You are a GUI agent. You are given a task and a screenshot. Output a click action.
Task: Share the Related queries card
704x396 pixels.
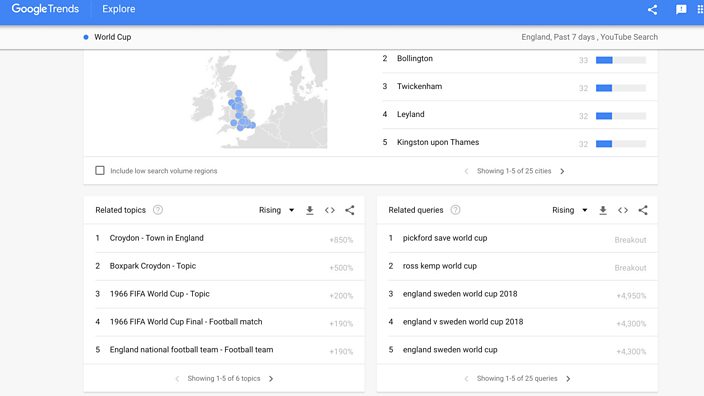tap(643, 210)
